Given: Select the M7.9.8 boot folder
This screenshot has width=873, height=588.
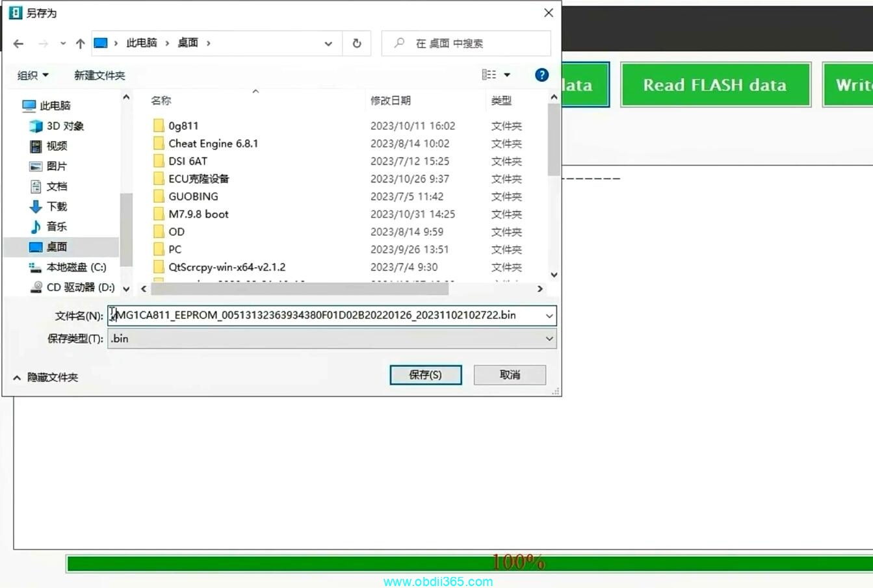Looking at the screenshot, I should pos(191,214).
